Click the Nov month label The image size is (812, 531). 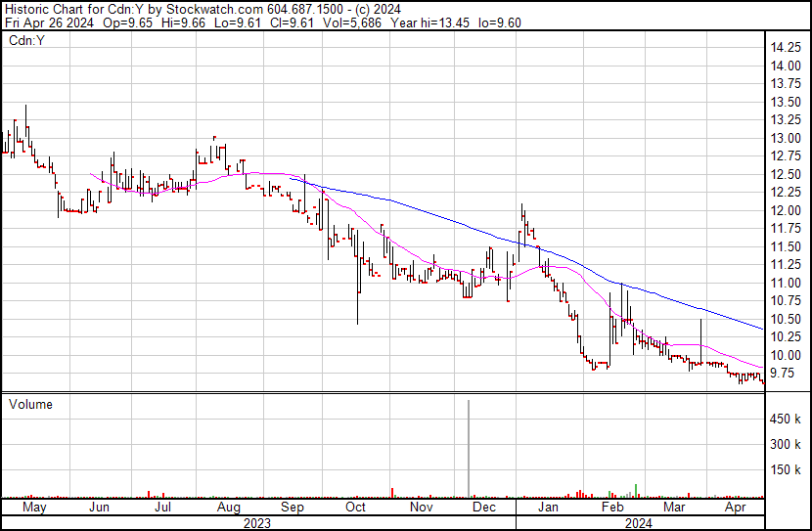[x=421, y=508]
